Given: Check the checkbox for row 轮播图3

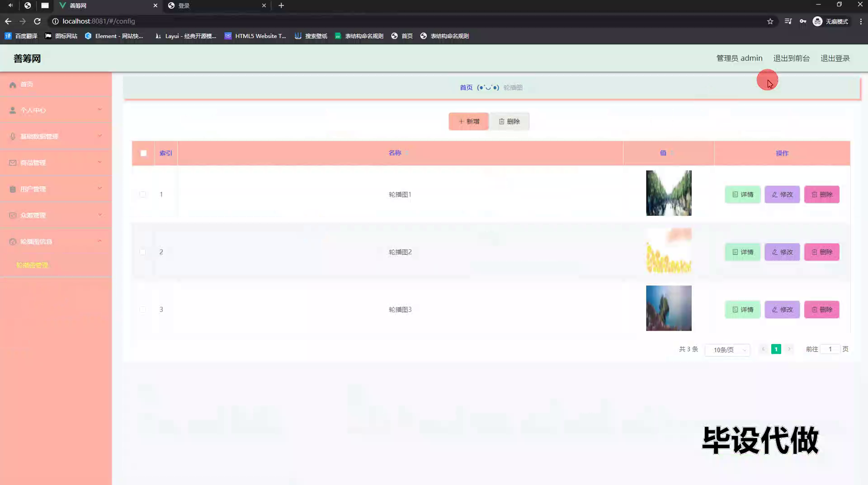Looking at the screenshot, I should coord(143,309).
